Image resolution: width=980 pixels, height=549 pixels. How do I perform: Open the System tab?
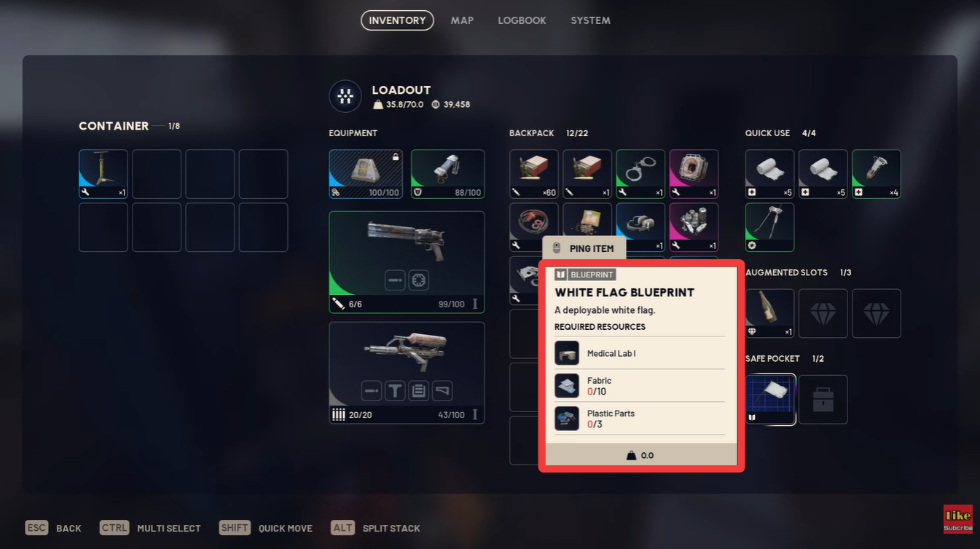coord(590,20)
